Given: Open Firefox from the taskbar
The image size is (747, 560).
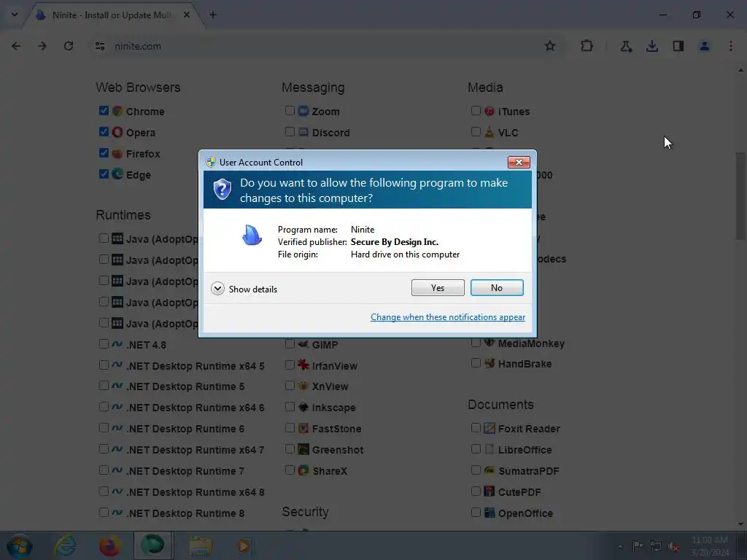Looking at the screenshot, I should click(x=109, y=545).
